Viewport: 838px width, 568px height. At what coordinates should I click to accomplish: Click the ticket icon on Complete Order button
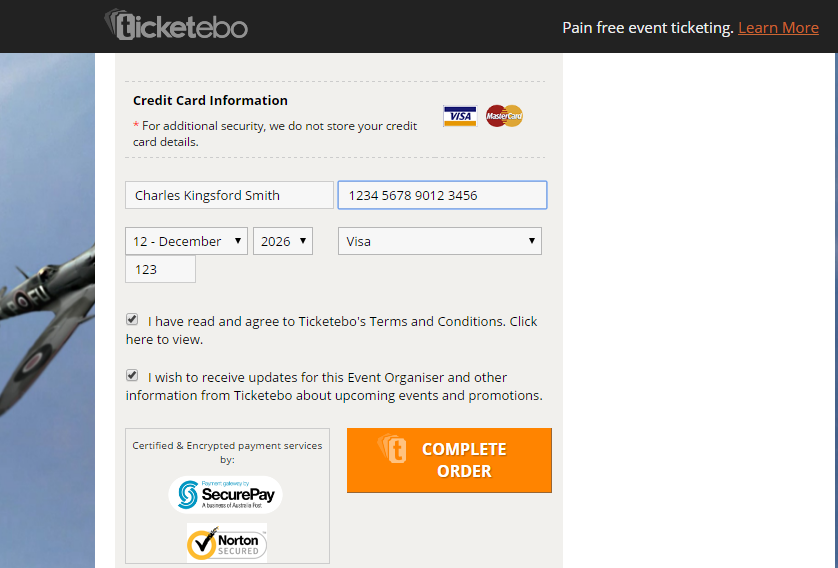pyautogui.click(x=392, y=448)
